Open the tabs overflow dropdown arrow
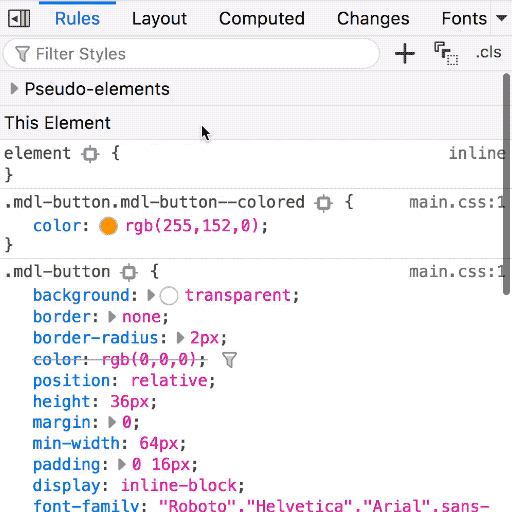 501,18
